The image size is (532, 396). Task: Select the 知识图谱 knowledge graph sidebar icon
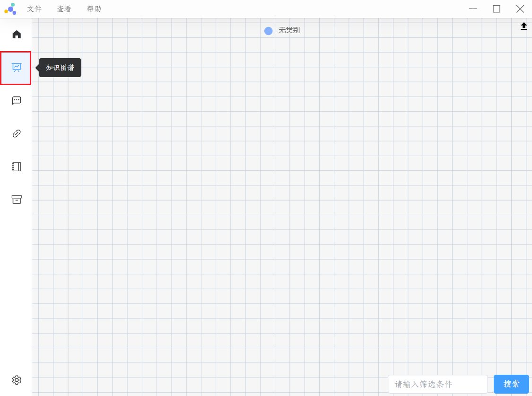click(x=16, y=68)
